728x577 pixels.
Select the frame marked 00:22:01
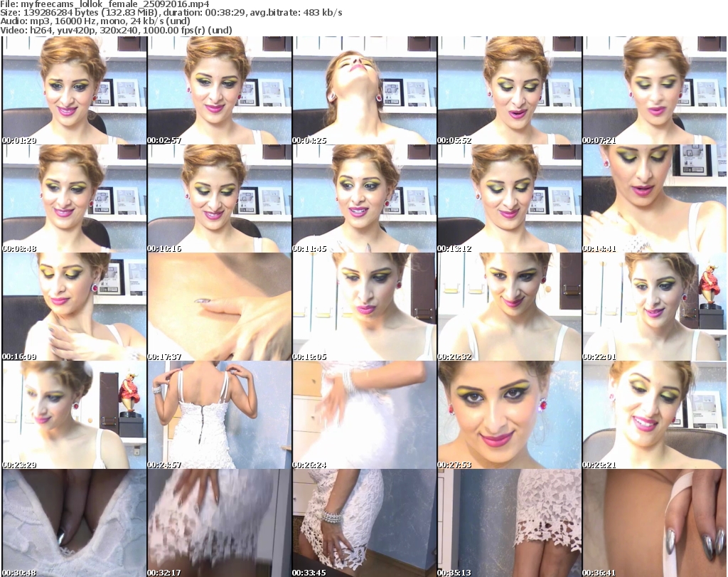654,307
